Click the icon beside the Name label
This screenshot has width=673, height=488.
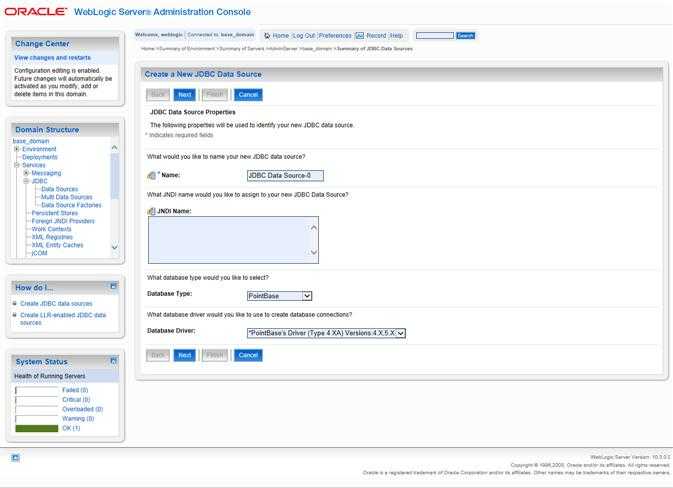[x=152, y=175]
